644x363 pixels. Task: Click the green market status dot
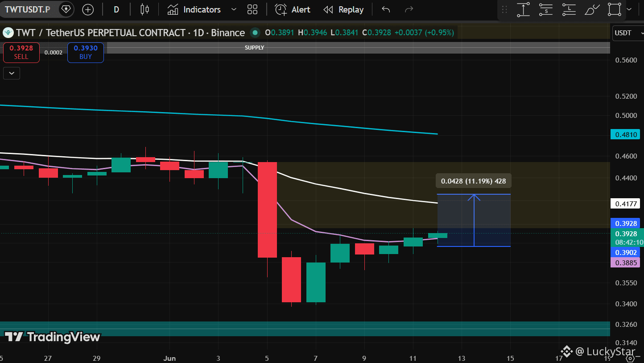[x=255, y=33]
